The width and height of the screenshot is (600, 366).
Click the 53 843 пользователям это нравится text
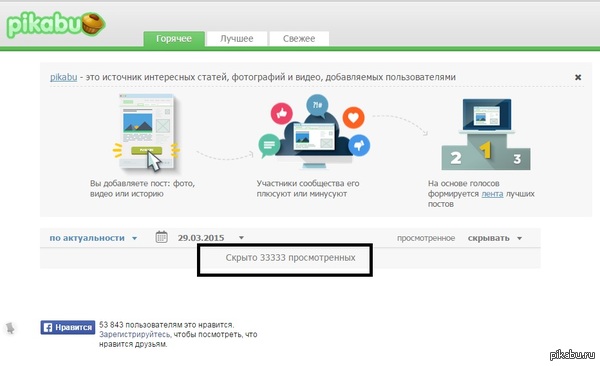[166, 325]
